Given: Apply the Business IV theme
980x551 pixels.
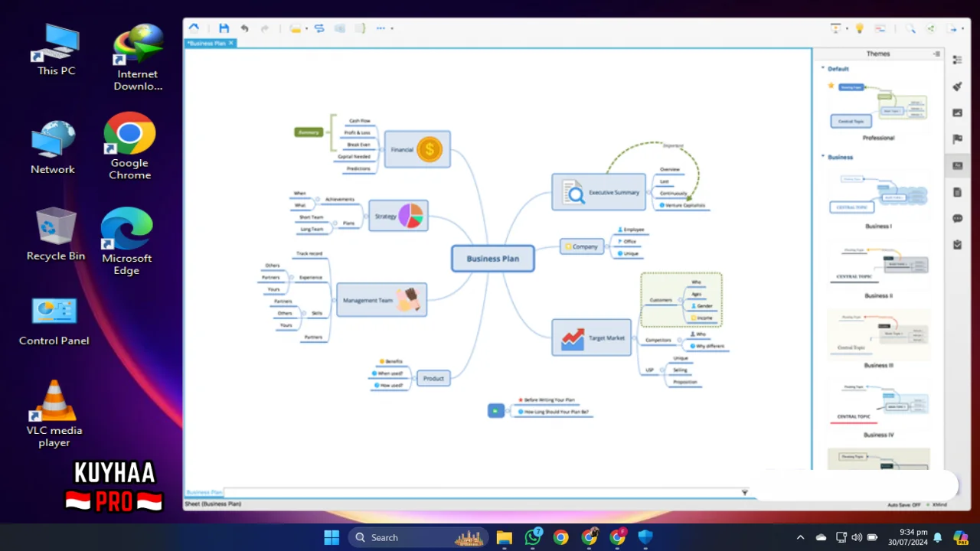Looking at the screenshot, I should (x=879, y=404).
